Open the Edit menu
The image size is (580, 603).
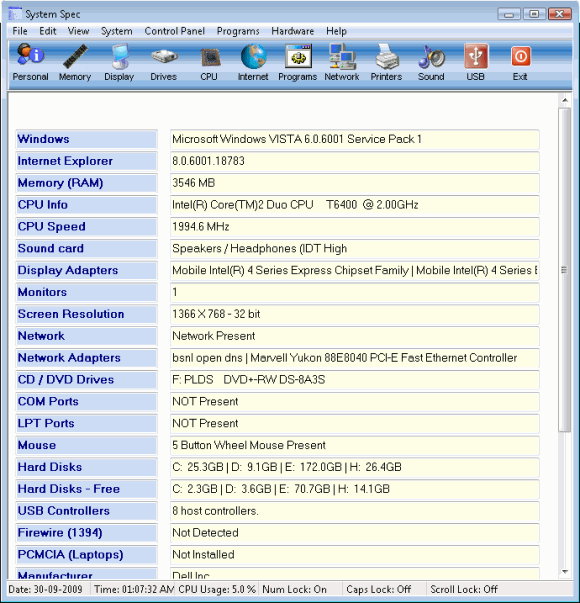[x=48, y=31]
